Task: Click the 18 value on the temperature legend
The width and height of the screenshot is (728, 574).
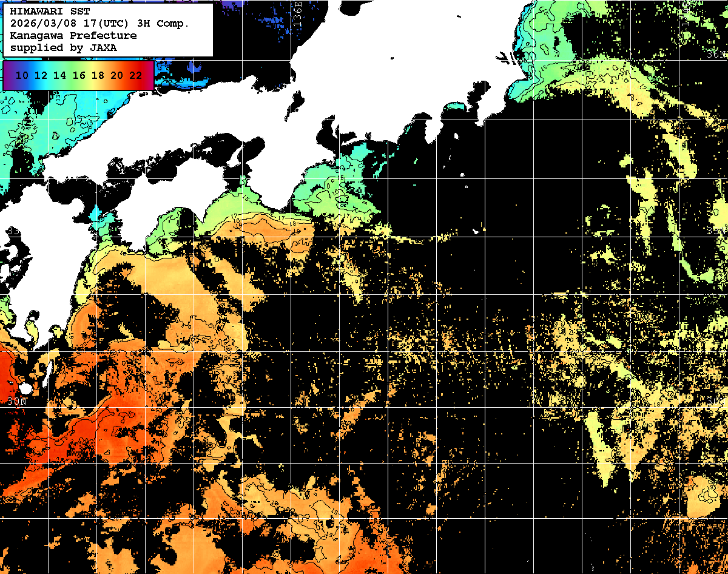Action: pyautogui.click(x=98, y=75)
